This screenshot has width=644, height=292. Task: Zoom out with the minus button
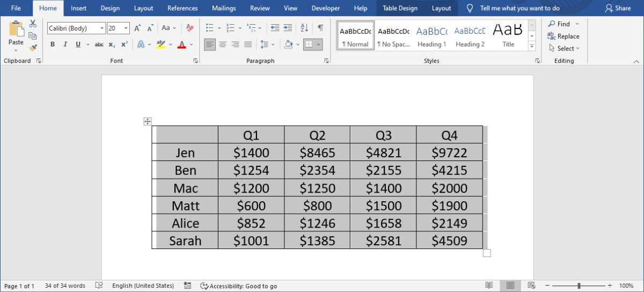coord(547,286)
